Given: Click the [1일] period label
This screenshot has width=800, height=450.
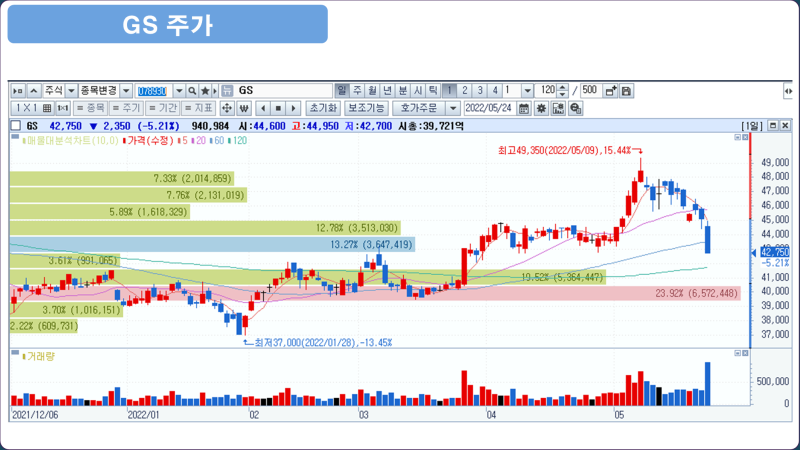Looking at the screenshot, I should pyautogui.click(x=752, y=126).
